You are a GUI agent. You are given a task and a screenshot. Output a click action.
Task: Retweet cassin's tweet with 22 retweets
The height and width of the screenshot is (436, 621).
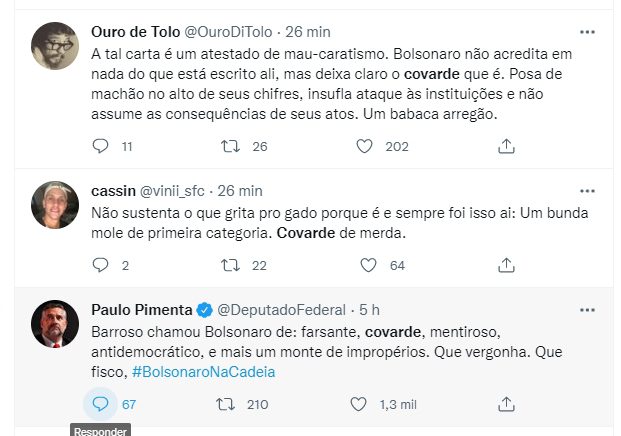(231, 265)
